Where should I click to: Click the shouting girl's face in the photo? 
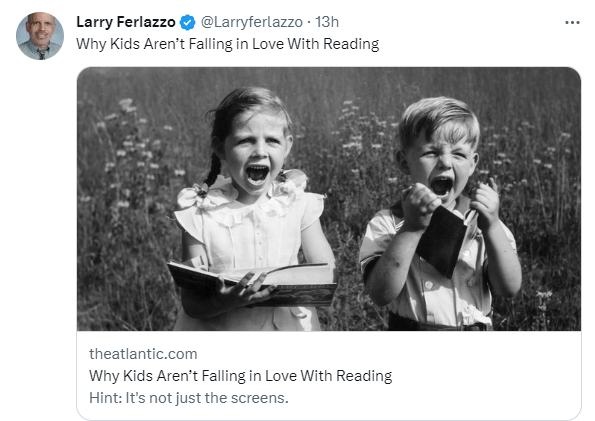click(256, 156)
